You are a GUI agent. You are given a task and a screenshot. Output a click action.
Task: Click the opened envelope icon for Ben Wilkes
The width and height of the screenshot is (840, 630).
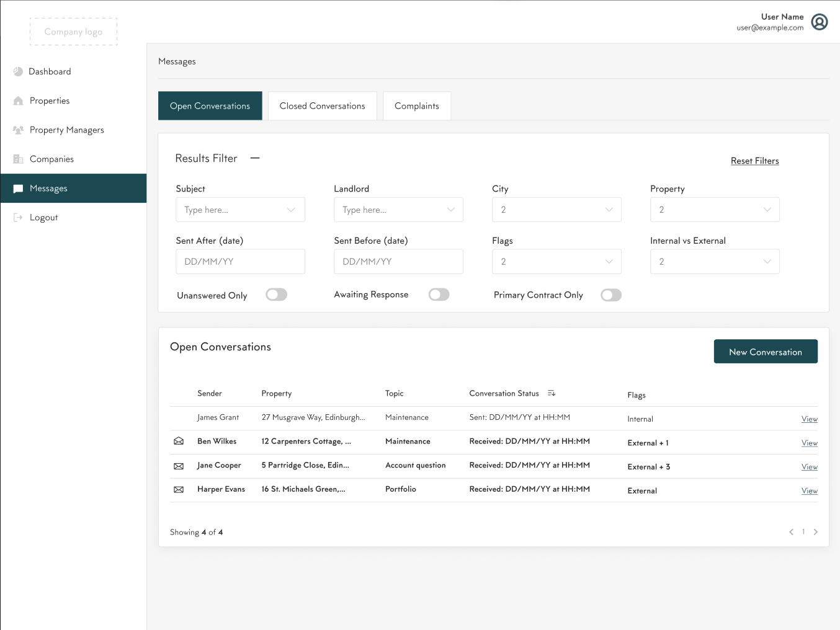pyautogui.click(x=179, y=441)
